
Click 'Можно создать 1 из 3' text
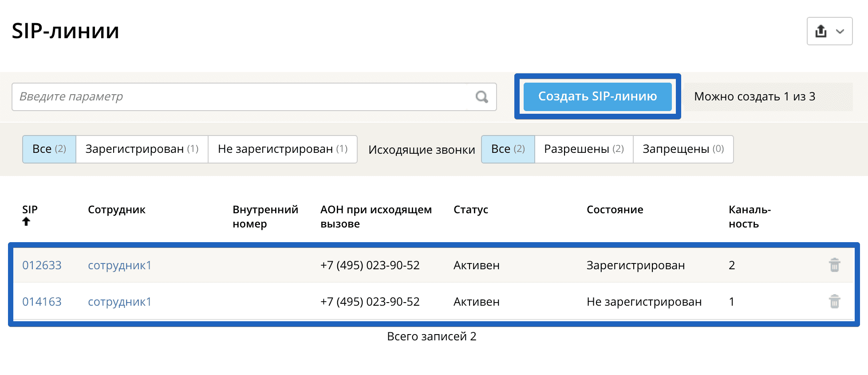[754, 96]
